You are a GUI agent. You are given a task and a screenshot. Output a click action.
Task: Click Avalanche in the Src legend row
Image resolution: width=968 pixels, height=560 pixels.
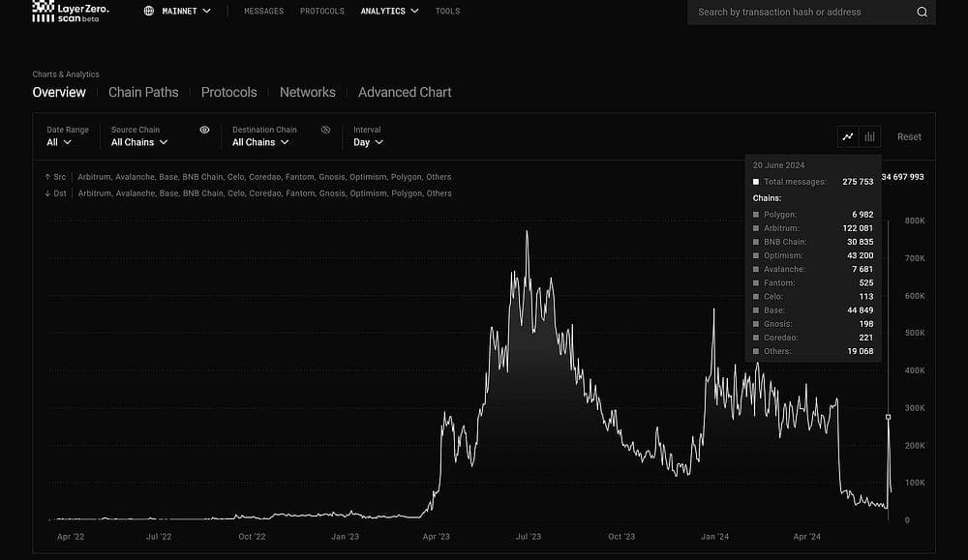tap(135, 177)
